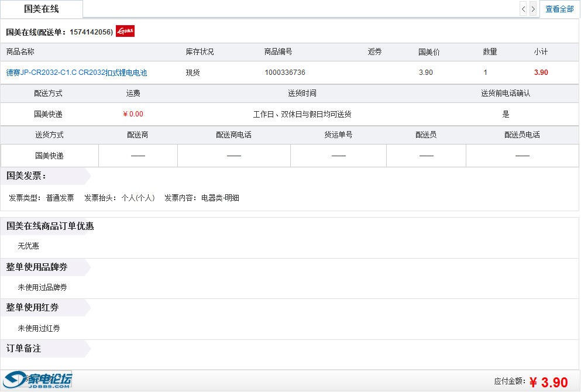Click the 配送员 column header
581x392 pixels.
(426, 135)
